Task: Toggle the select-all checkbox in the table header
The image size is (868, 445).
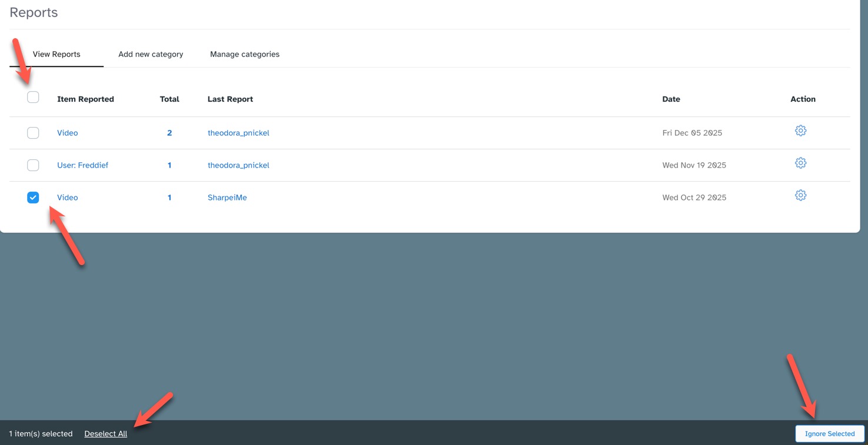Action: tap(33, 98)
